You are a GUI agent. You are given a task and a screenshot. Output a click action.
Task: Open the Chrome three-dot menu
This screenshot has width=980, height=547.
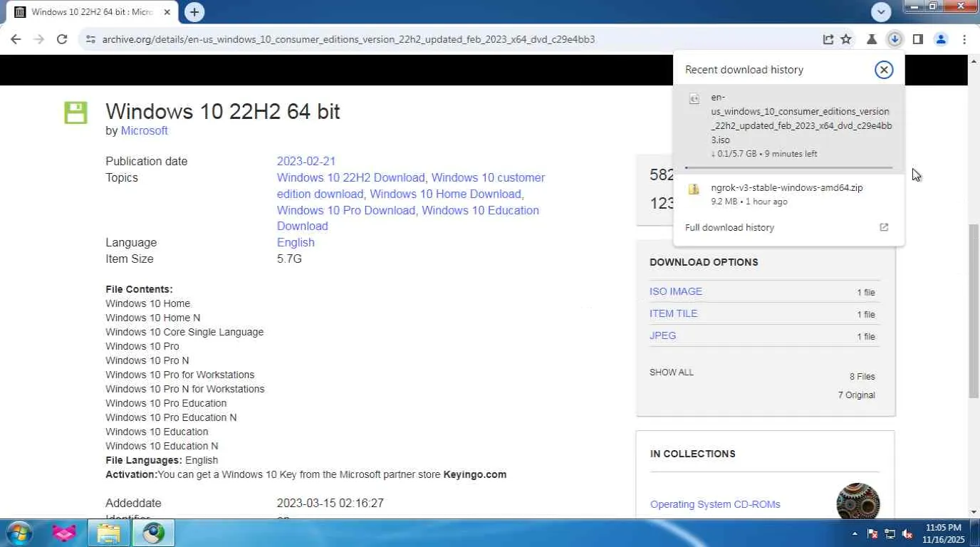pos(964,40)
